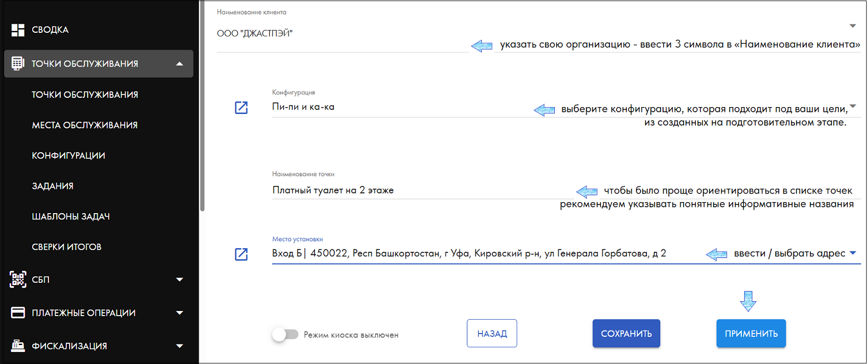Toggle the Режим киоска switch
The image size is (868, 364).
285,335
